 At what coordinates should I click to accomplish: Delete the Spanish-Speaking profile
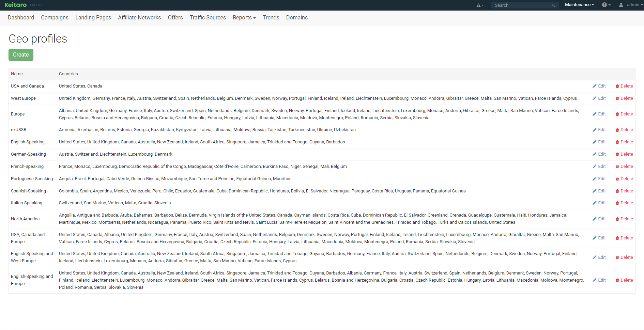click(x=624, y=191)
